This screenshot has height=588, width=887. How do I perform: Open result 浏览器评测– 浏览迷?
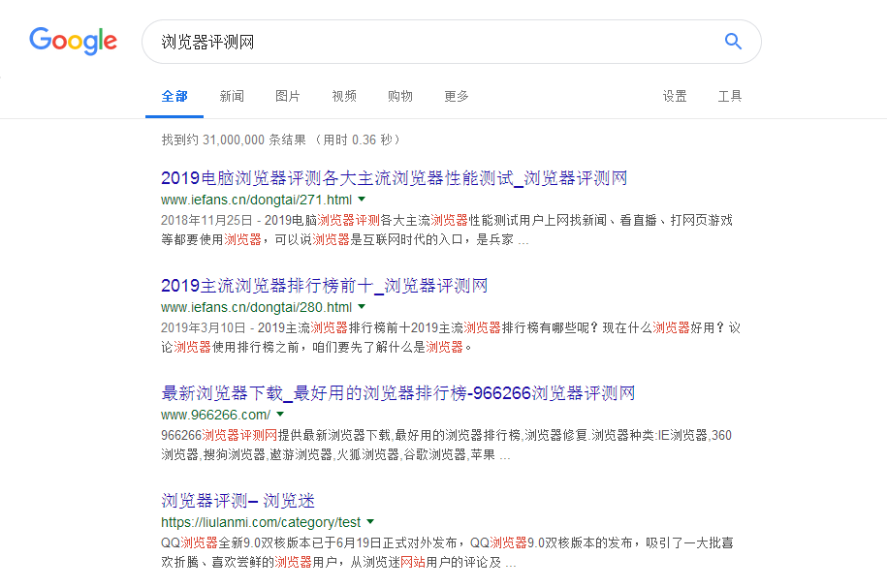click(x=238, y=501)
